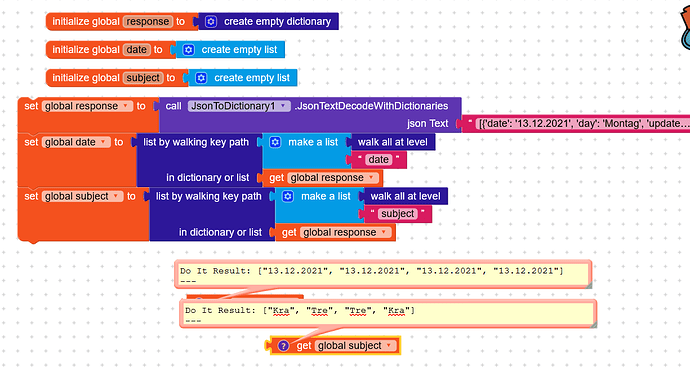Click the json Text string value block

576,124
